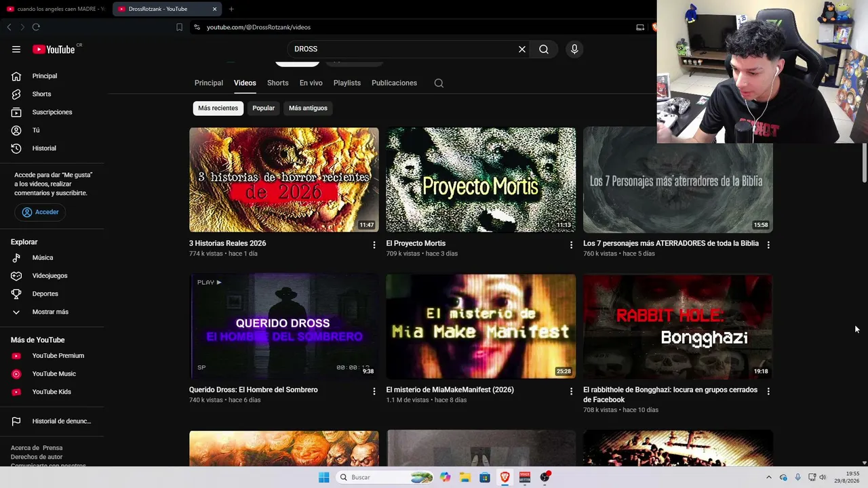Sign in with the Acceder button
This screenshot has height=488, width=868.
(x=41, y=212)
